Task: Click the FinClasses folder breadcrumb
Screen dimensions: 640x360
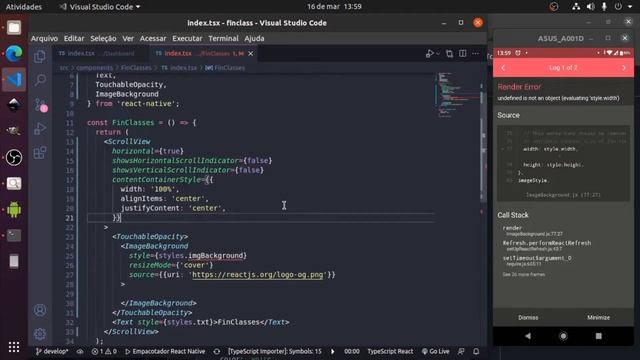Action: pos(136,68)
